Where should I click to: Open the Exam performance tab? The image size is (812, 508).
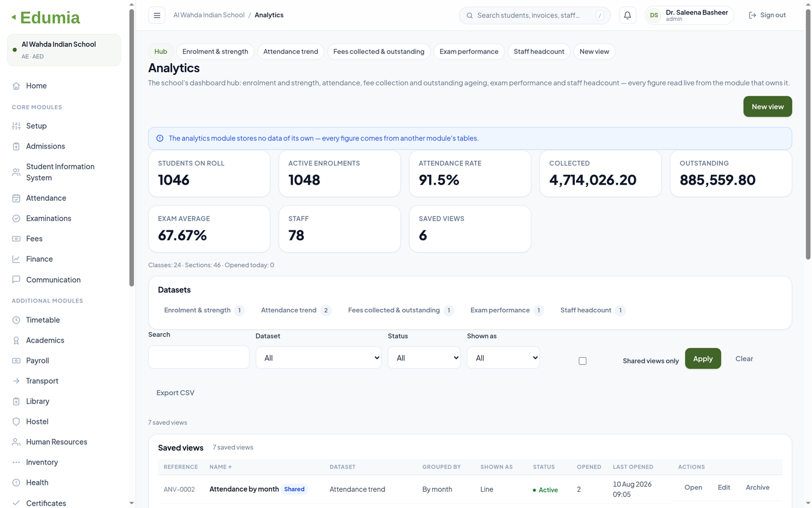[469, 52]
